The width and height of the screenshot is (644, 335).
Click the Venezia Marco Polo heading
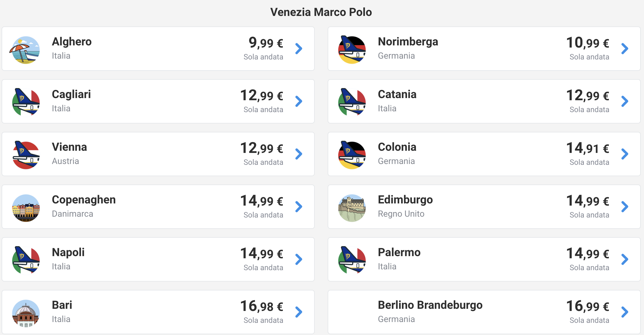321,12
